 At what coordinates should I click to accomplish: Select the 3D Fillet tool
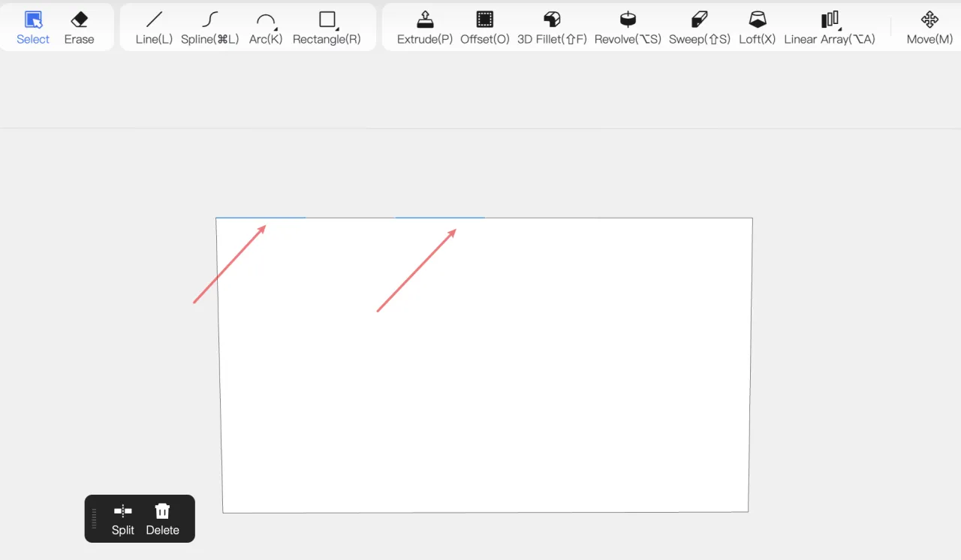552,27
